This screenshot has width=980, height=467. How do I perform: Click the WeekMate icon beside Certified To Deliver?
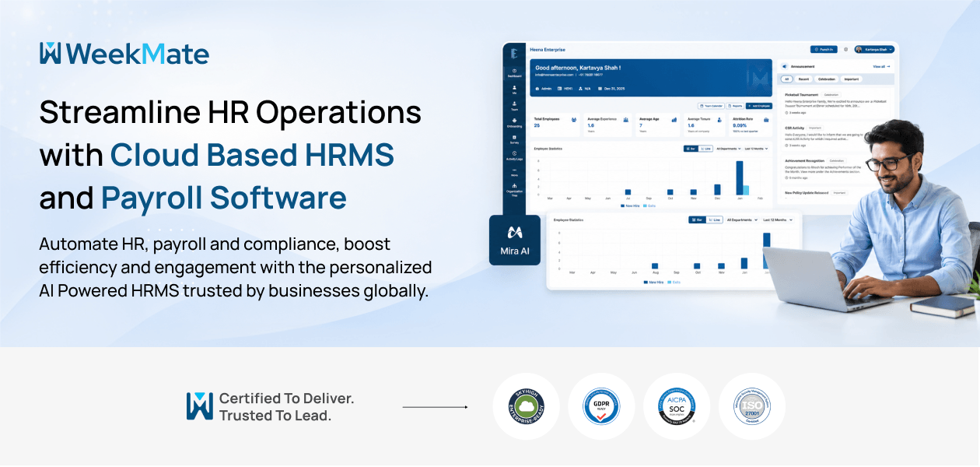pyautogui.click(x=199, y=406)
